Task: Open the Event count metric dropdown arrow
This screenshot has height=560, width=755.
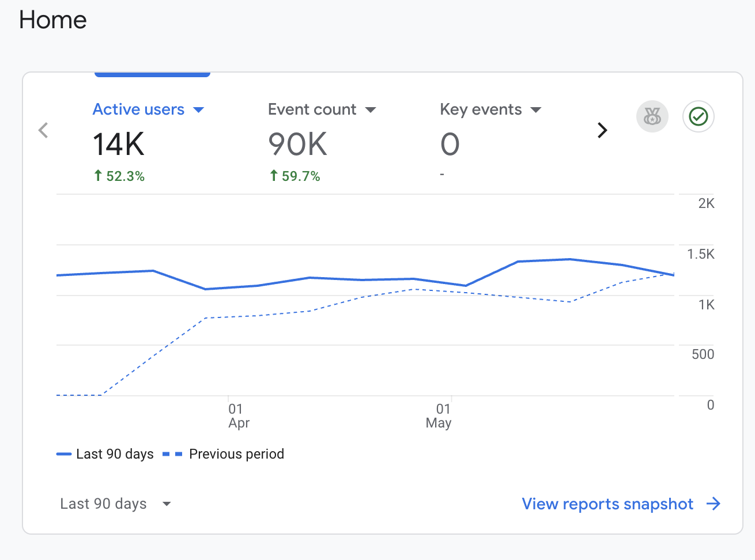Action: [x=371, y=110]
